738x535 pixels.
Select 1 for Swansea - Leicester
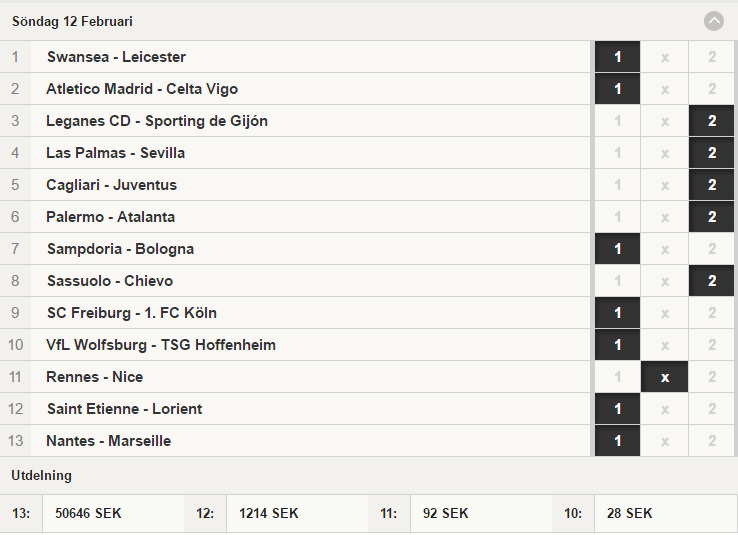(x=617, y=57)
